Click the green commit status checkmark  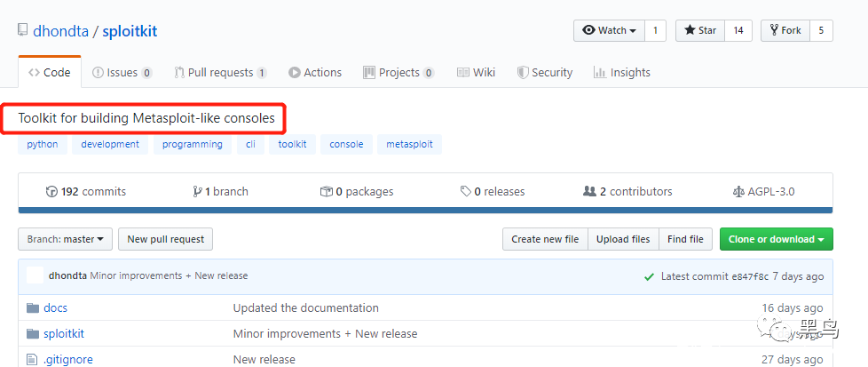tap(650, 276)
